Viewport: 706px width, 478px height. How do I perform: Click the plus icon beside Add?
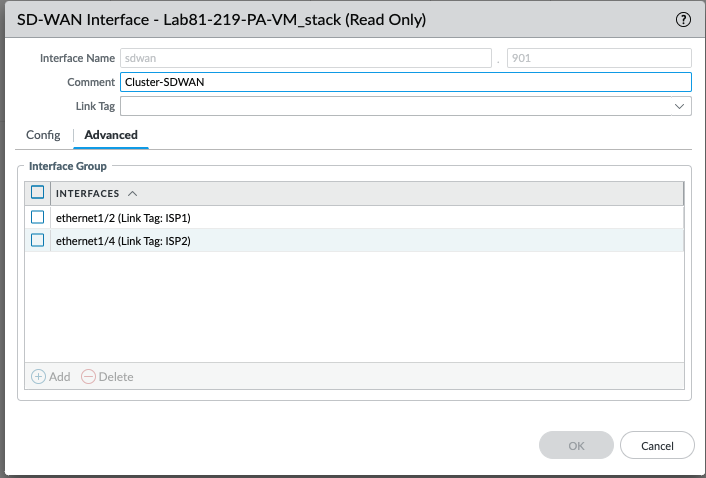tap(39, 377)
